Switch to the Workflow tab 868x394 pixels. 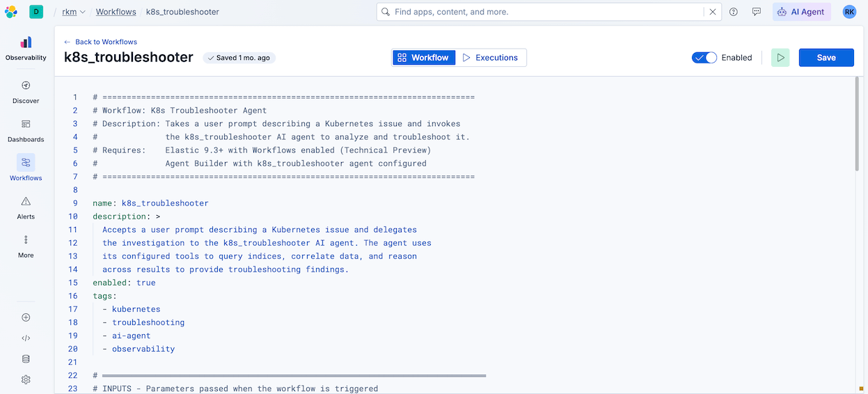[423, 58]
